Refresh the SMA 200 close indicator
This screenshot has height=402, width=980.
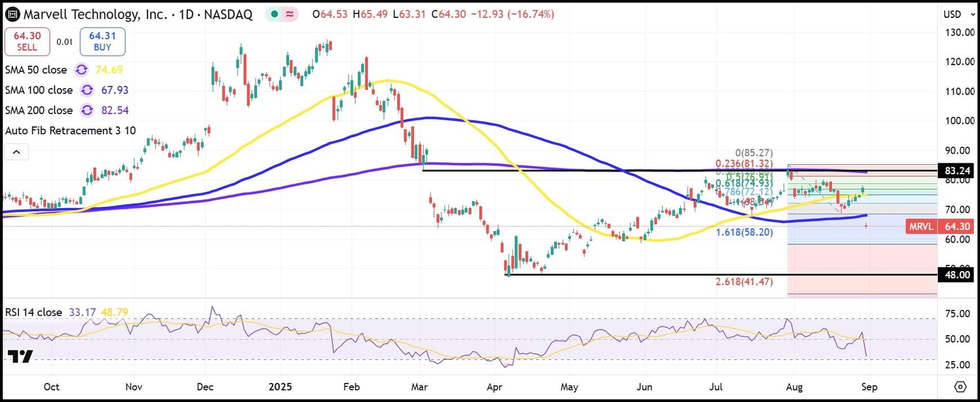pos(87,110)
